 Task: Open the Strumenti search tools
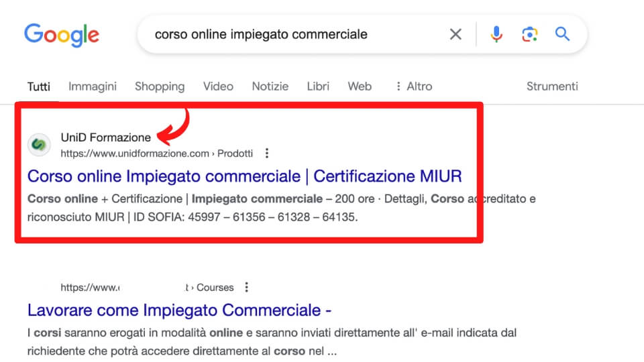[x=552, y=86]
